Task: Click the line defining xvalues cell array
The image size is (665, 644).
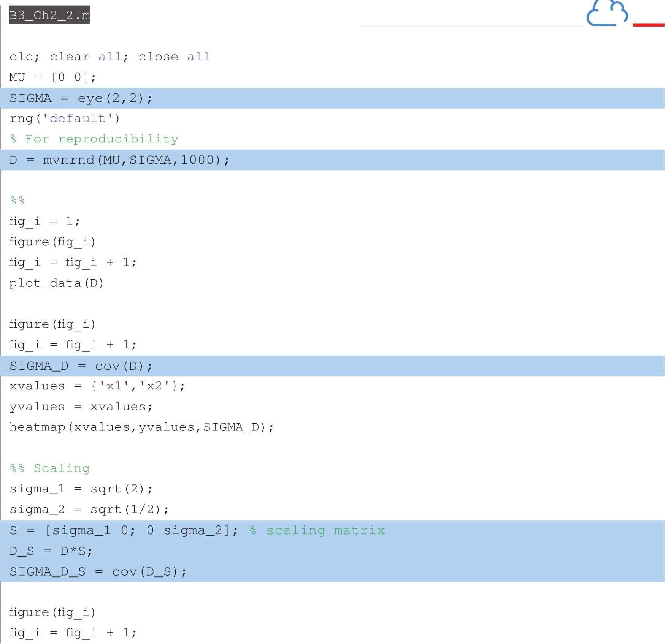Action: coord(97,386)
